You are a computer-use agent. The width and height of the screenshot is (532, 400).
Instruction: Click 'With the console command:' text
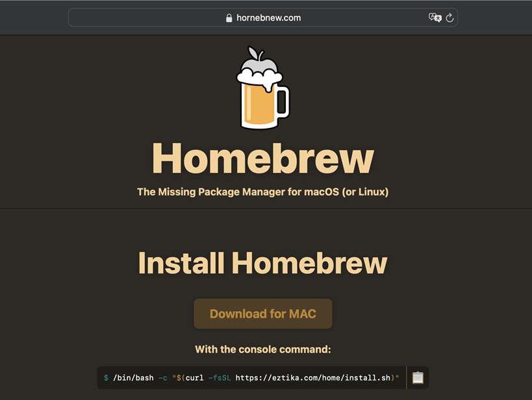(263, 349)
